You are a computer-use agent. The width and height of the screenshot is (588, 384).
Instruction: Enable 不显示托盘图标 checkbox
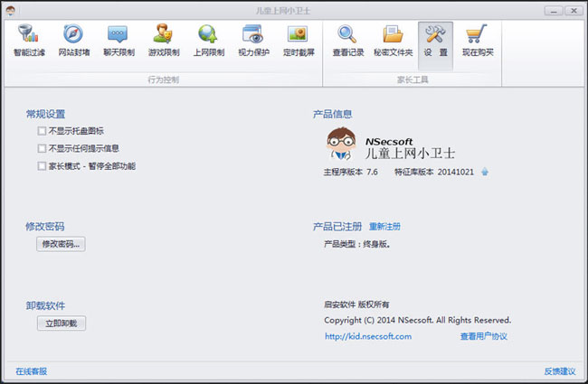pos(42,131)
